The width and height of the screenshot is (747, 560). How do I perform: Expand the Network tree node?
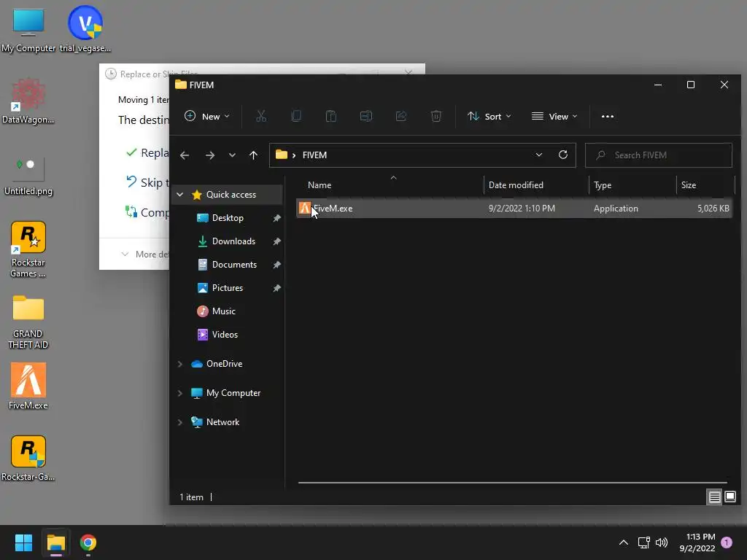180,422
